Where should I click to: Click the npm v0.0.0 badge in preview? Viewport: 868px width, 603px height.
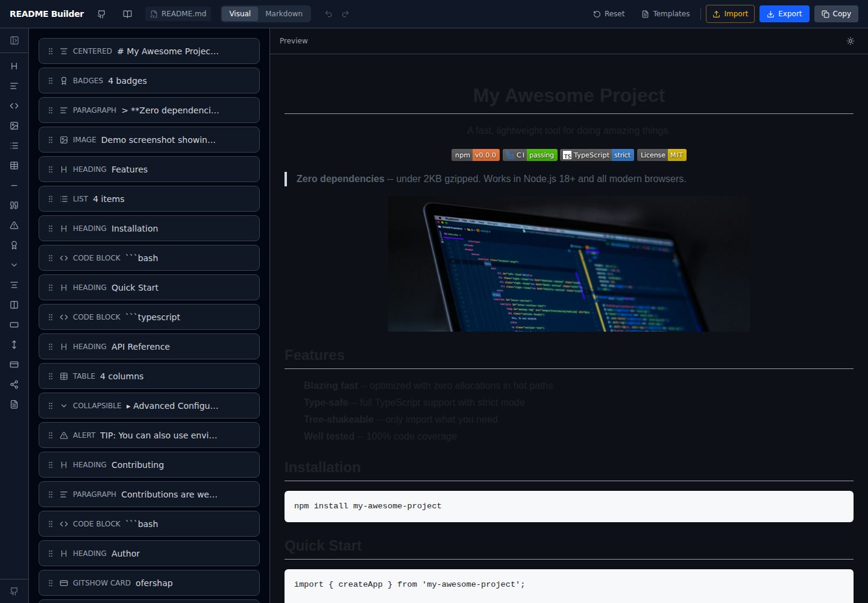(x=476, y=155)
